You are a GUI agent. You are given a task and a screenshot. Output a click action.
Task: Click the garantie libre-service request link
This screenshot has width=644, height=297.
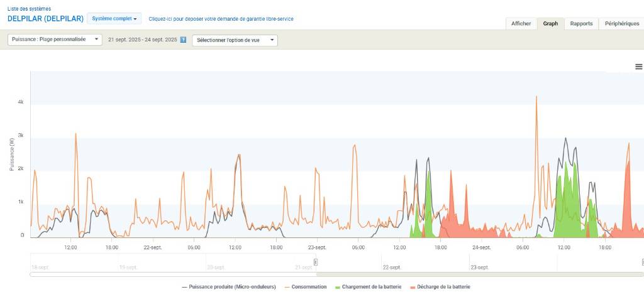[x=221, y=19]
